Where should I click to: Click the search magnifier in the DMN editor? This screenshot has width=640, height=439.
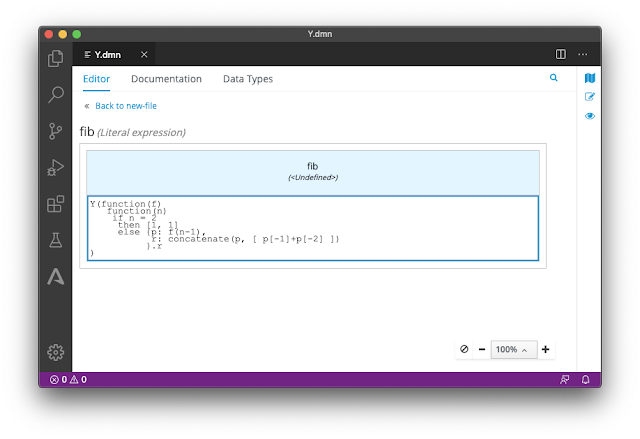[553, 78]
